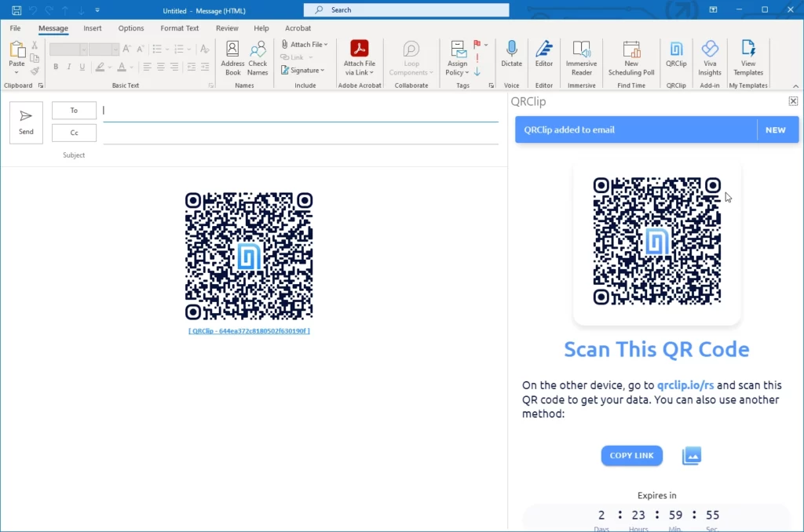Click Grow Font icon

126,49
